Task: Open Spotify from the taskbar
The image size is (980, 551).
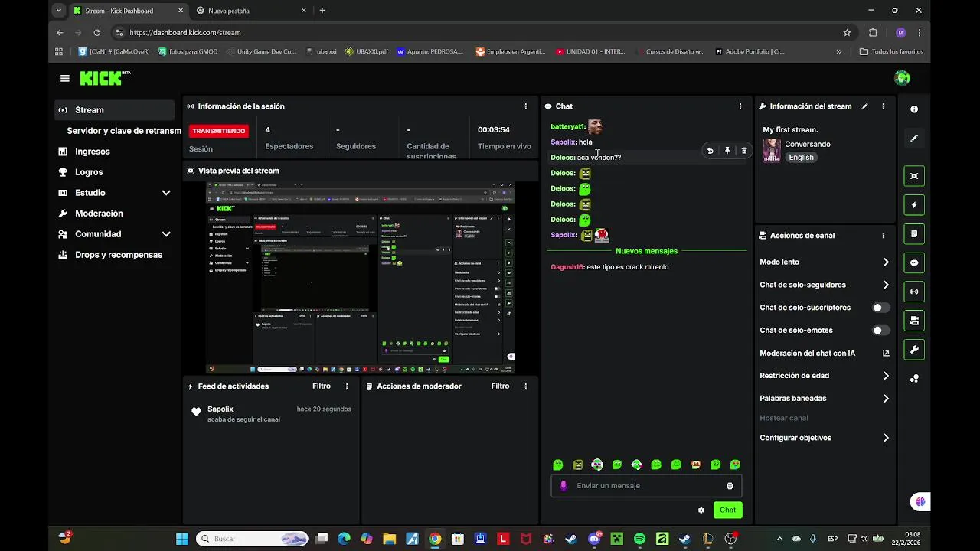Action: 640,539
